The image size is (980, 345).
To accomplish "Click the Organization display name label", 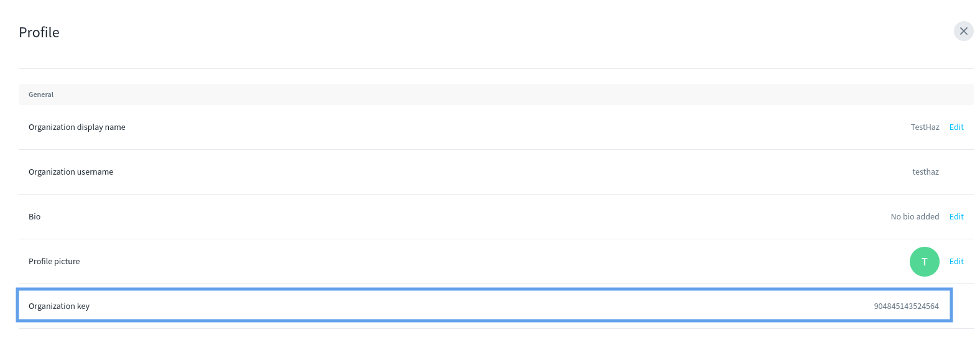I will [x=77, y=127].
